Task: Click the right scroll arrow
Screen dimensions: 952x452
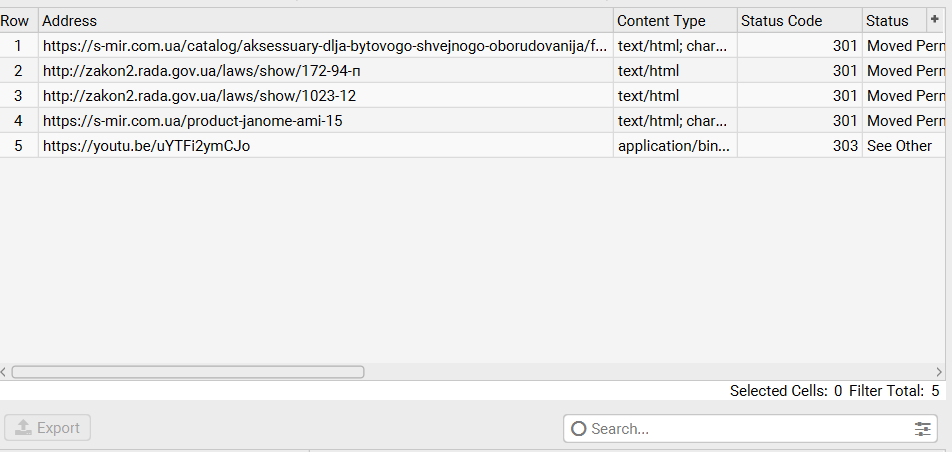Action: [x=940, y=372]
